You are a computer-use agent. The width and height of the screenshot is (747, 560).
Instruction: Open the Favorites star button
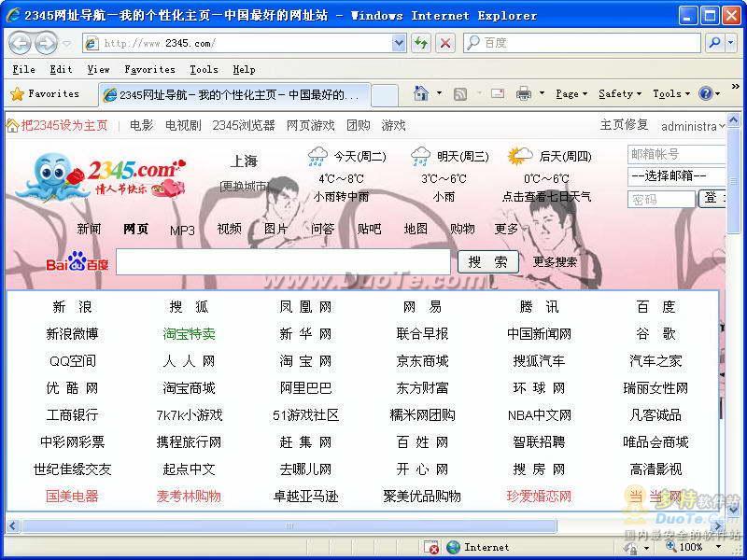point(44,94)
